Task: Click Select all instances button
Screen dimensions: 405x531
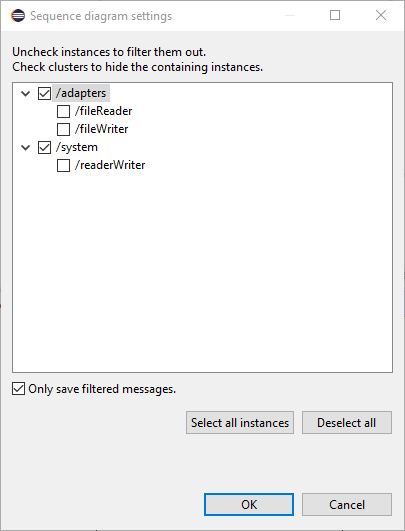Action: click(240, 423)
